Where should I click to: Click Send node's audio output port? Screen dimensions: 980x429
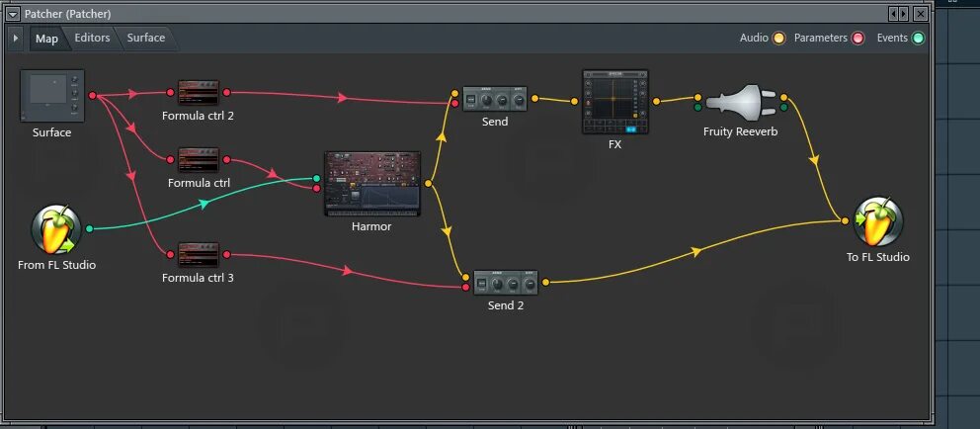(x=535, y=99)
